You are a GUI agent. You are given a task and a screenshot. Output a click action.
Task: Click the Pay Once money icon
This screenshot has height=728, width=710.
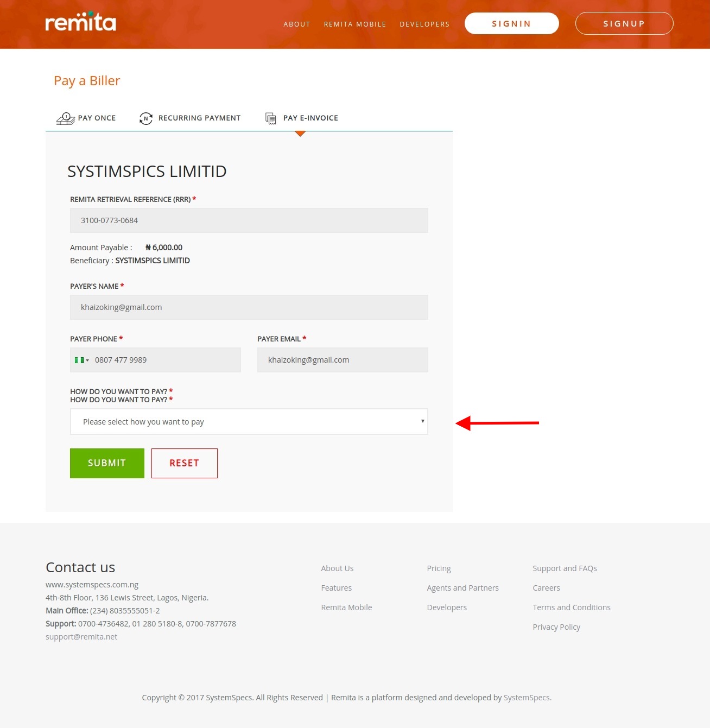click(x=65, y=118)
